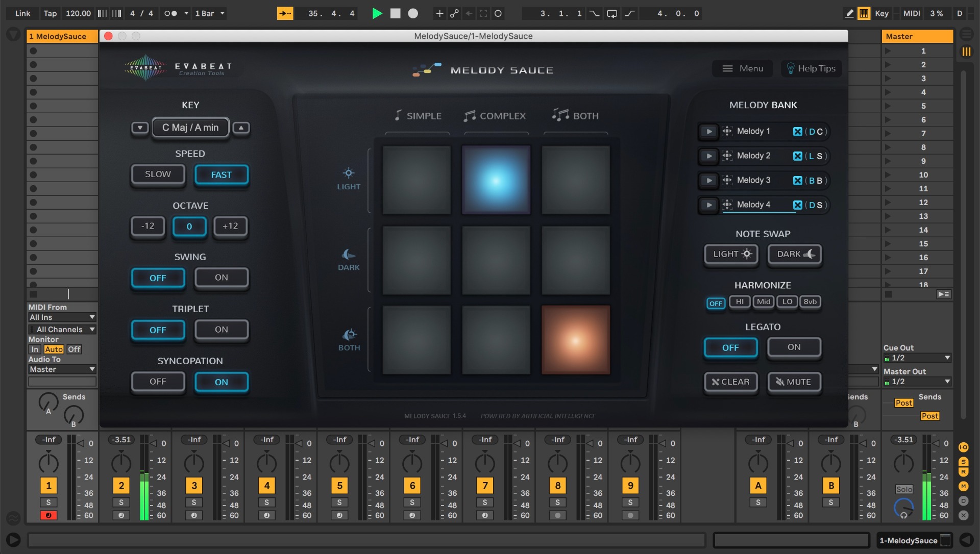Open Master Out 1/2 dropdown
The image size is (980, 554).
917,382
